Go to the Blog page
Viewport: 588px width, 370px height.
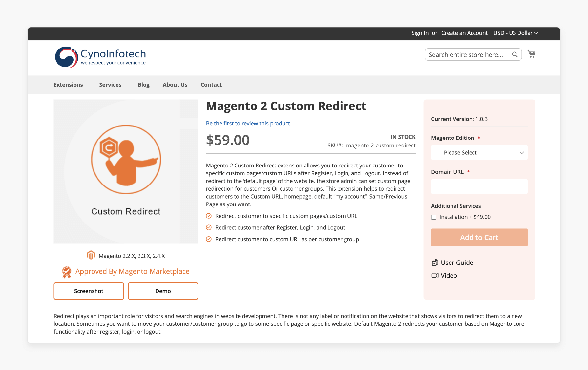(144, 85)
